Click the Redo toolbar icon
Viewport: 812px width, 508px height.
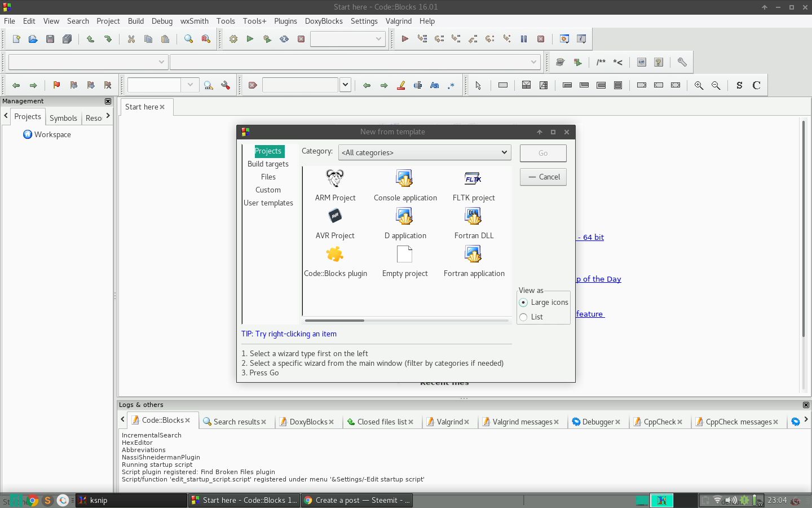[108, 39]
